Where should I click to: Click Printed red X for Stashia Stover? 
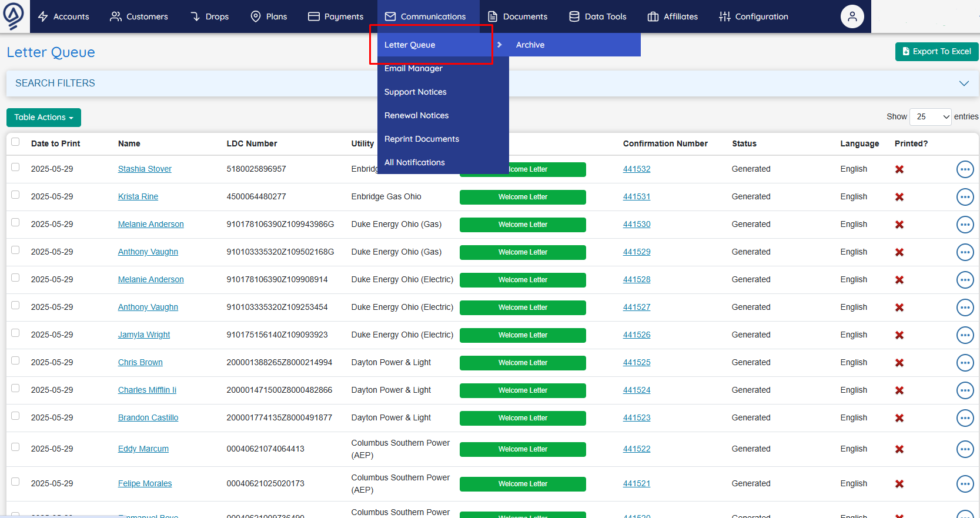(899, 169)
